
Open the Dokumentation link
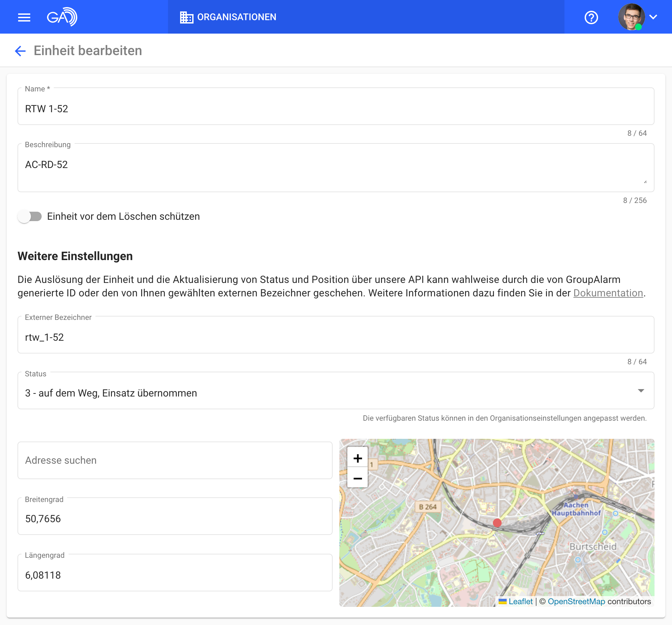608,293
